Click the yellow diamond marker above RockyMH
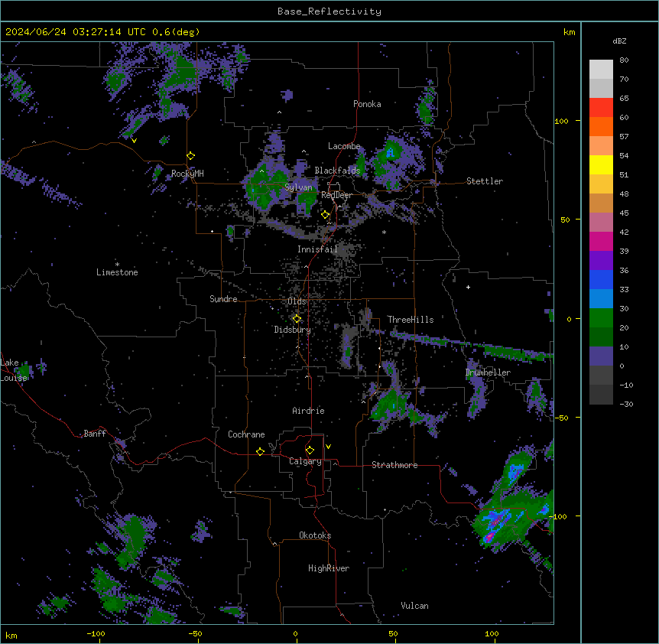Viewport: 659px width, 644px height. pyautogui.click(x=190, y=156)
